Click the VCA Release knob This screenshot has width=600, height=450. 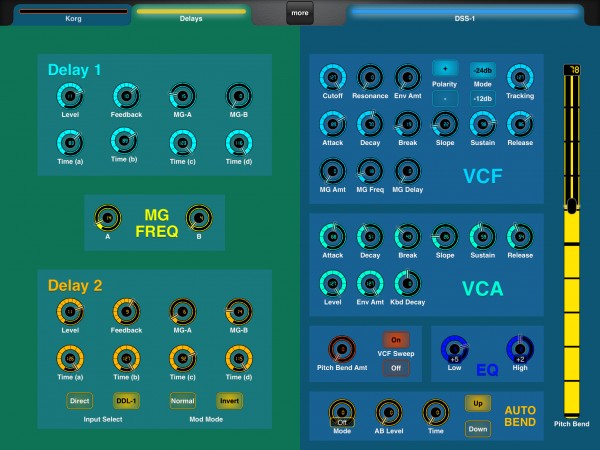coord(520,237)
